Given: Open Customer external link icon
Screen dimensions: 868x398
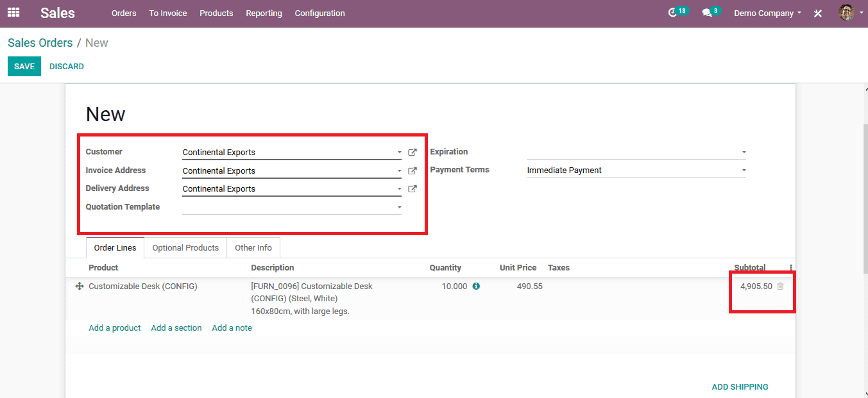Looking at the screenshot, I should coord(413,153).
